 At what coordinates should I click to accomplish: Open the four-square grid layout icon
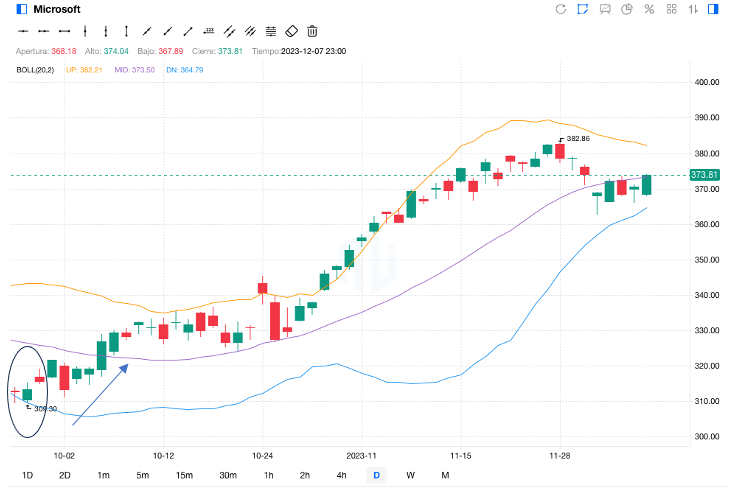671,10
